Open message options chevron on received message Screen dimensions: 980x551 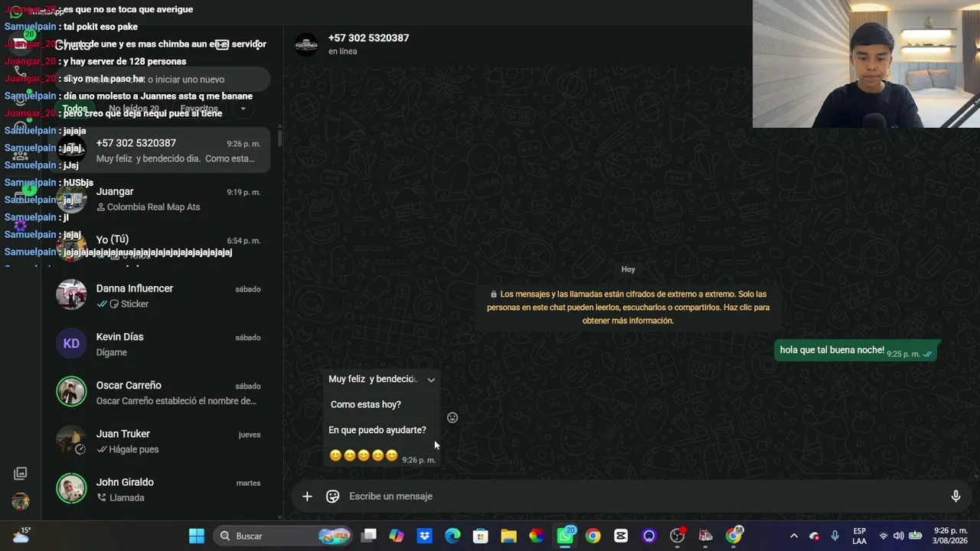pyautogui.click(x=431, y=380)
